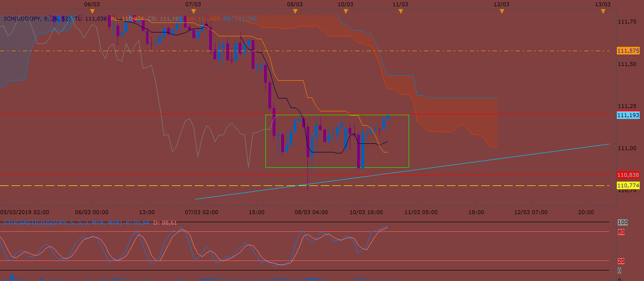Click the stochastic 100 scale label
Image resolution: width=644 pixels, height=281 pixels.
(622, 222)
